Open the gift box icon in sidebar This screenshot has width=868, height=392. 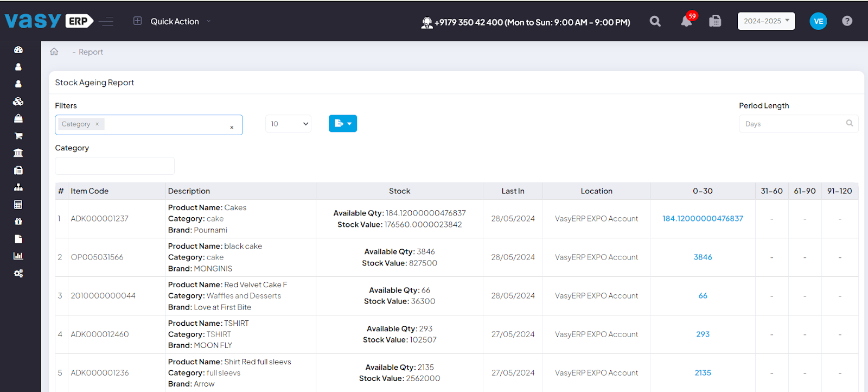(x=18, y=222)
